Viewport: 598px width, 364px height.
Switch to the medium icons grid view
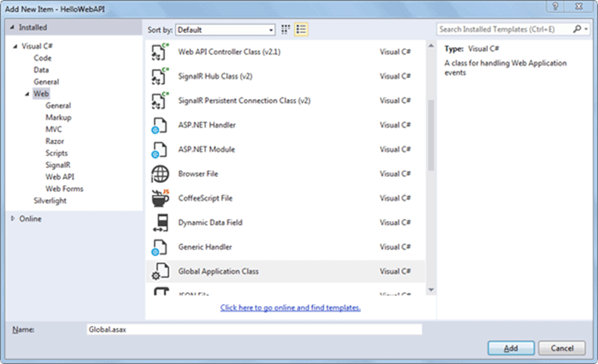click(285, 29)
